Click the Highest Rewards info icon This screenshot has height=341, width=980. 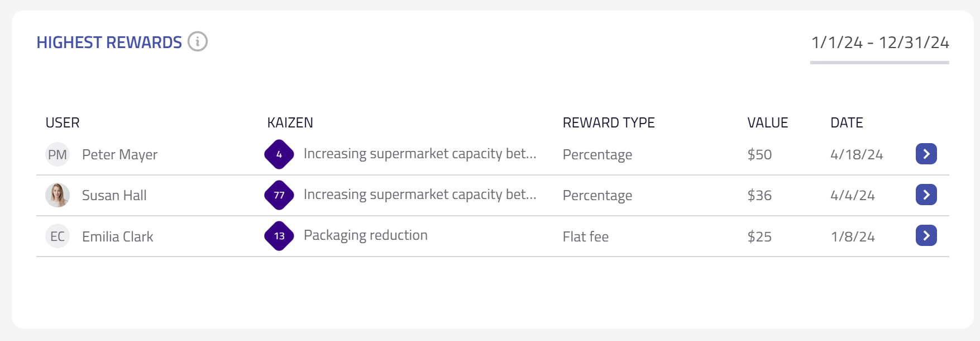[198, 42]
